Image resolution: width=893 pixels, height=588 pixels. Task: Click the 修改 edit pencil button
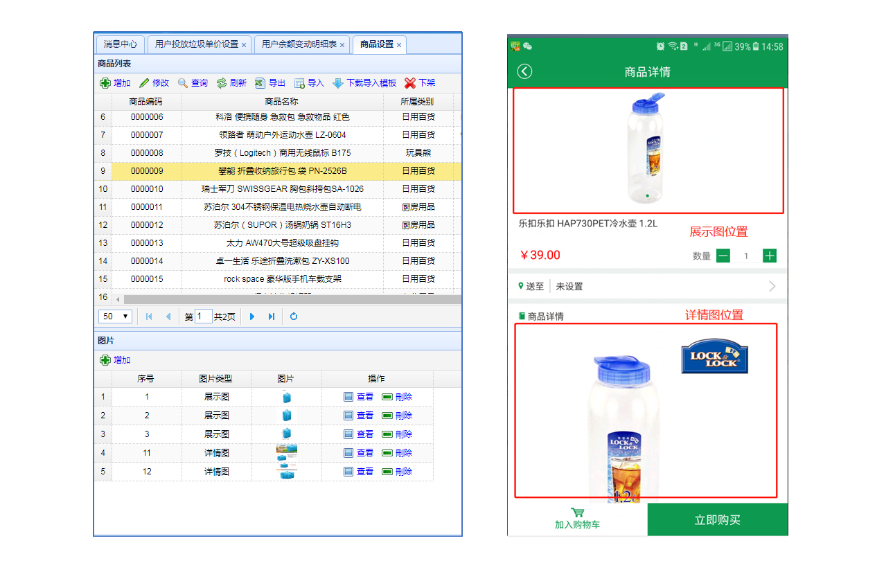click(154, 83)
